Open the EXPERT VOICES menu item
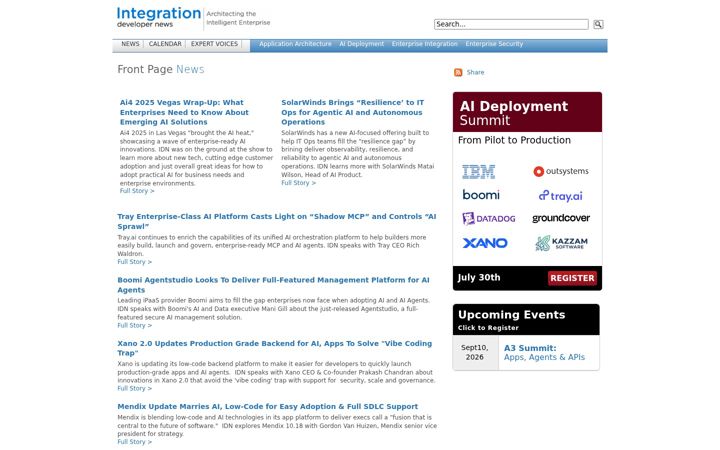The image size is (720, 450). pos(214,44)
